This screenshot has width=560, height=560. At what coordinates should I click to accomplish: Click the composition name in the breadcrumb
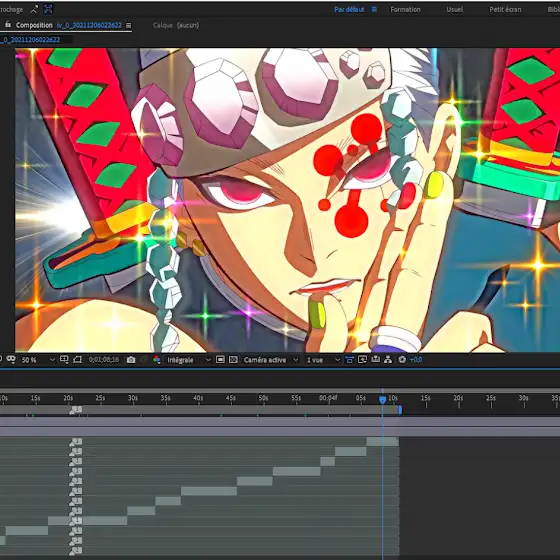tap(30, 40)
